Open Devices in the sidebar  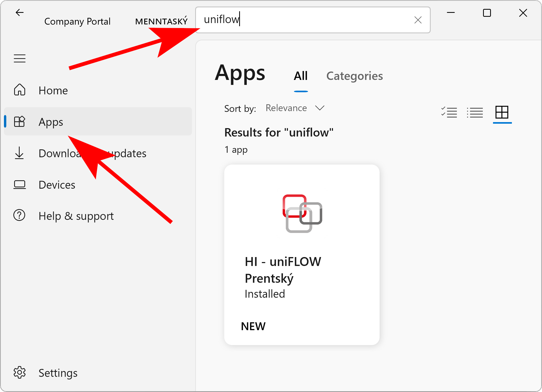click(98, 185)
